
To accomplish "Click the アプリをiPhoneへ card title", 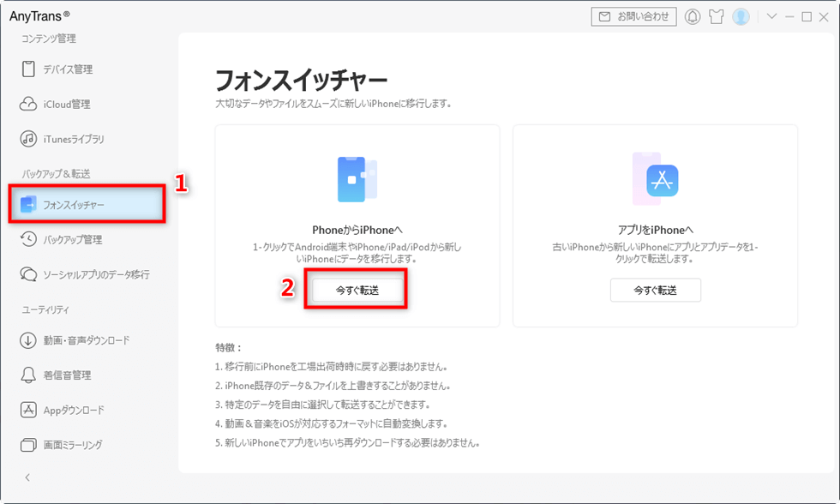I will [x=655, y=230].
